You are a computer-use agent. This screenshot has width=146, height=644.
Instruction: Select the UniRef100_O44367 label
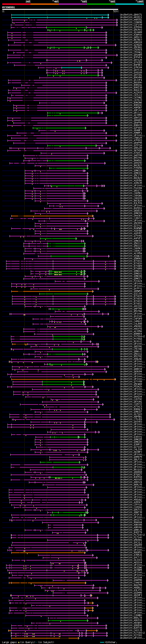[131, 216]
